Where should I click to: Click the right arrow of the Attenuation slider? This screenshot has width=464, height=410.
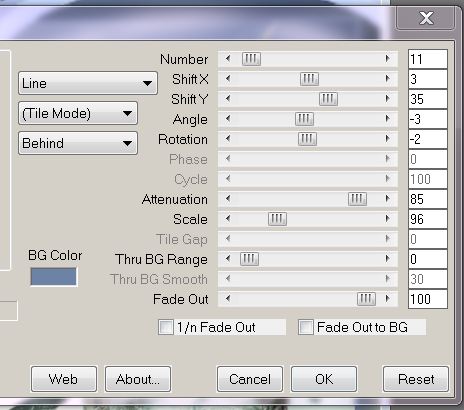(387, 199)
